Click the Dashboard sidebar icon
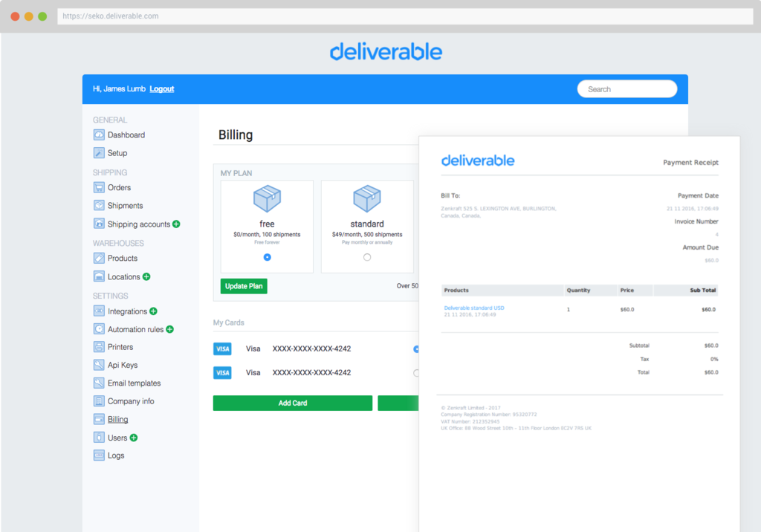The image size is (761, 532). [99, 134]
